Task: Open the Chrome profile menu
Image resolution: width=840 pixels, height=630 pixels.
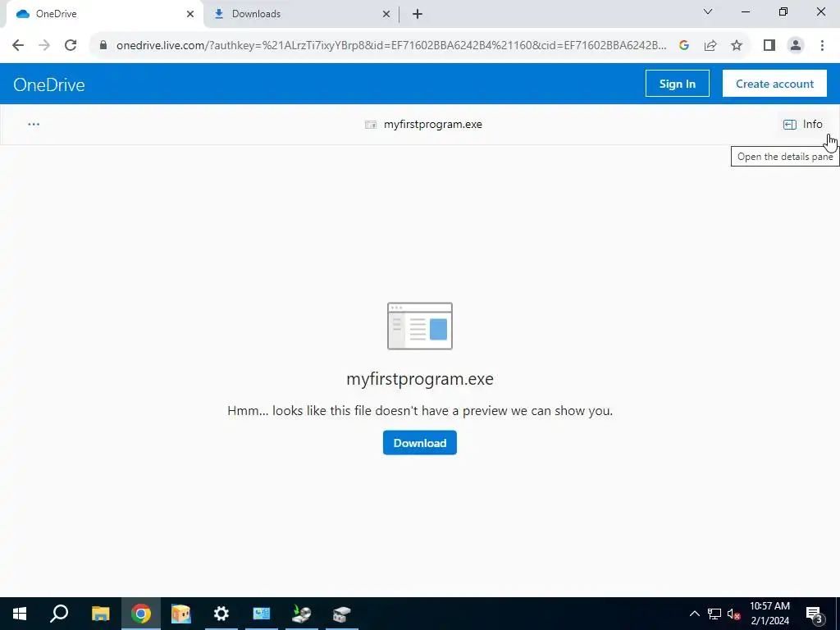Action: pyautogui.click(x=796, y=45)
